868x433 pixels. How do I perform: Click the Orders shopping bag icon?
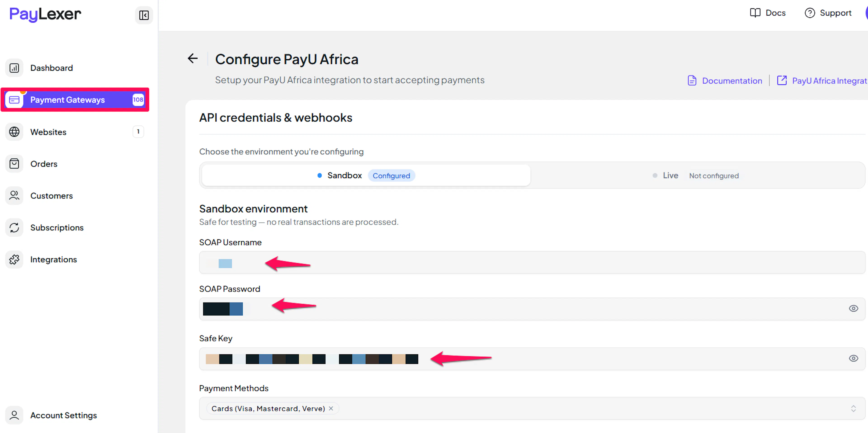(x=14, y=164)
